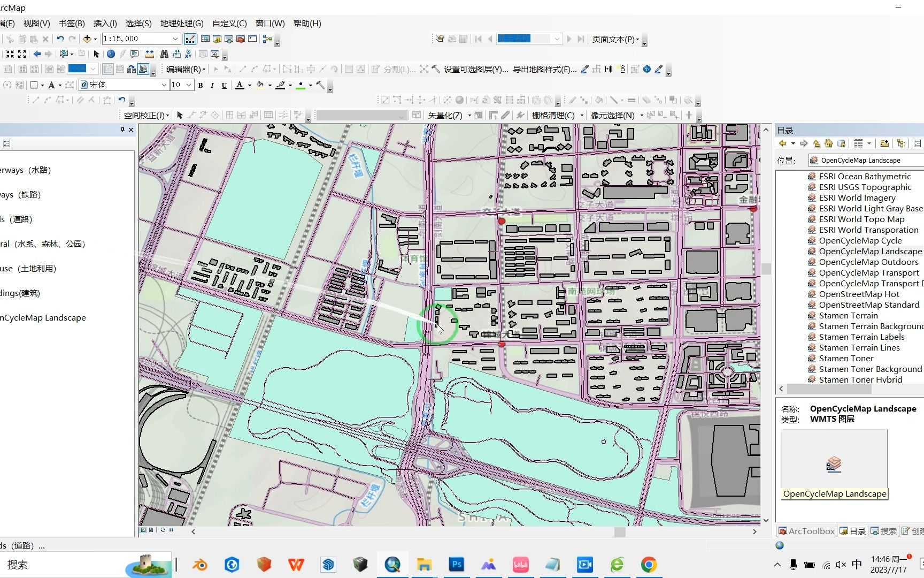Toggle Bold text formatting
The image size is (924, 578).
pos(201,85)
